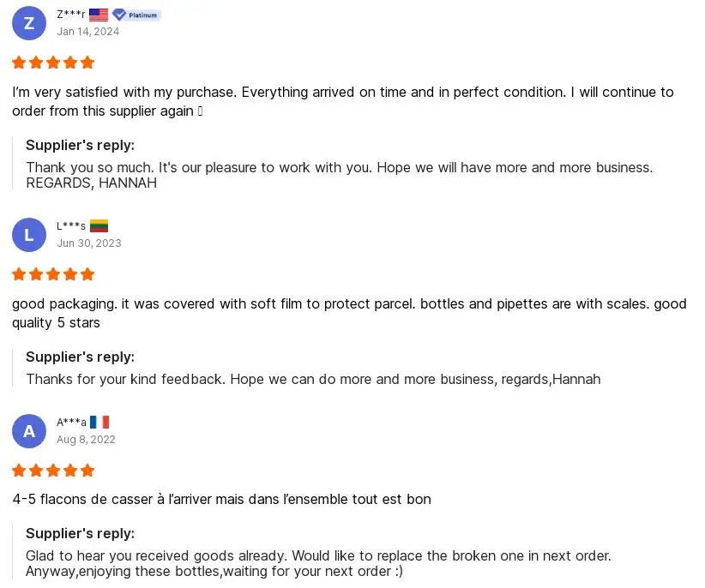The image size is (705, 588).
Task: Click the French review about broken flacons
Action: point(221,499)
